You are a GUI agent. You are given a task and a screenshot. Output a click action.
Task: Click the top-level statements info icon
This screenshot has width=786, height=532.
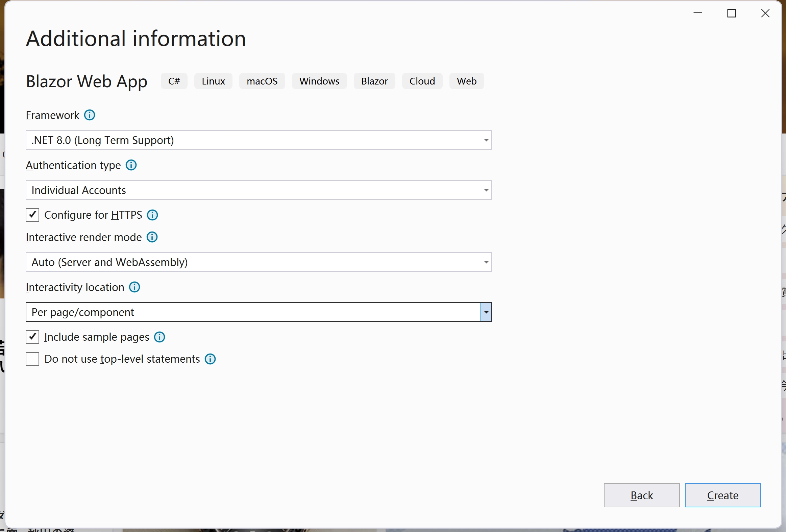[x=211, y=359]
